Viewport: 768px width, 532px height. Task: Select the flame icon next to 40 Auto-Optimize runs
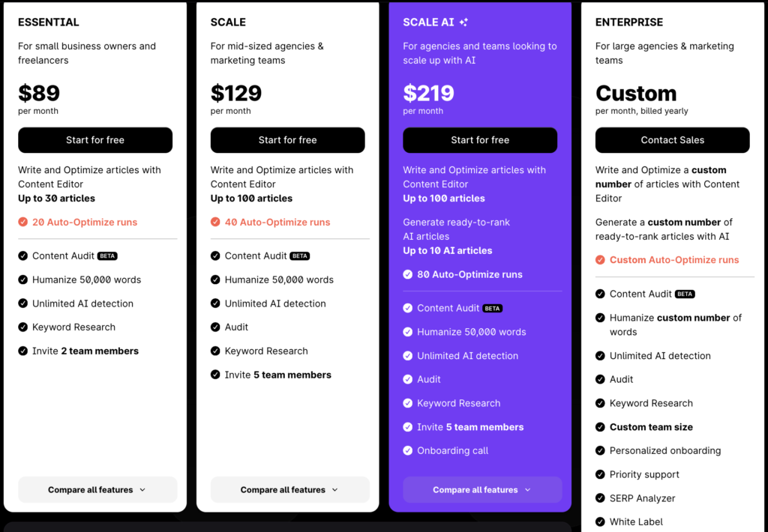(214, 223)
